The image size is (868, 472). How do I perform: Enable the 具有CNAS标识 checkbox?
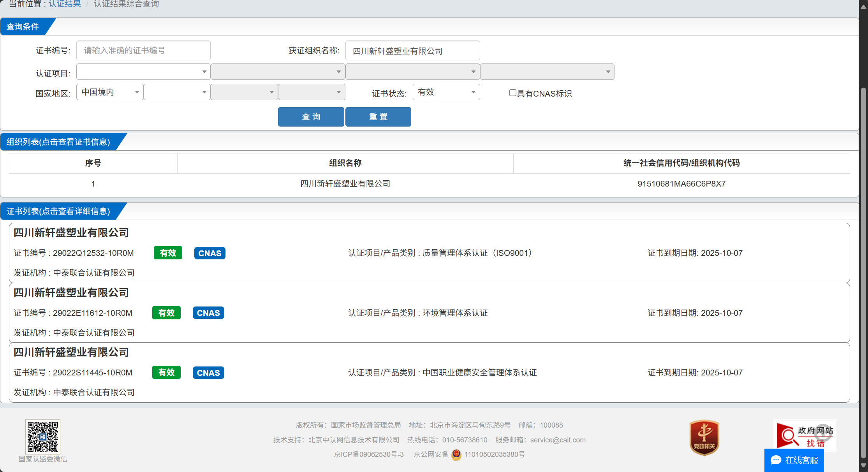513,93
